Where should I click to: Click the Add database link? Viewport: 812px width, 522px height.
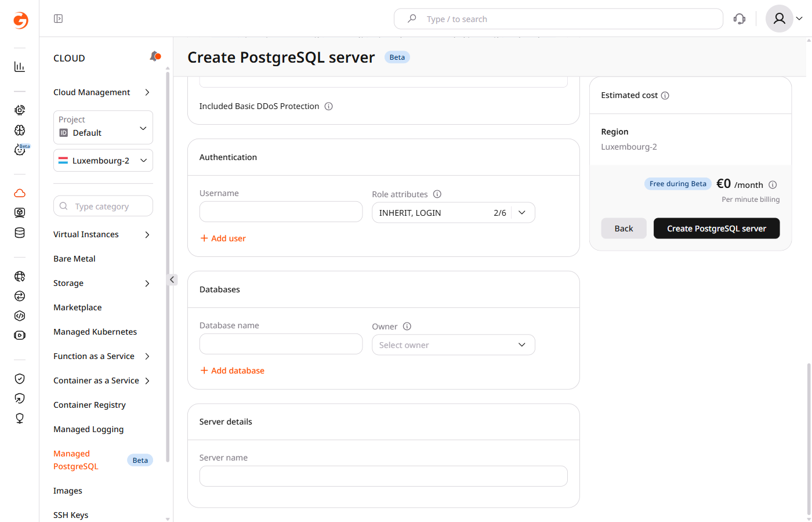click(233, 371)
